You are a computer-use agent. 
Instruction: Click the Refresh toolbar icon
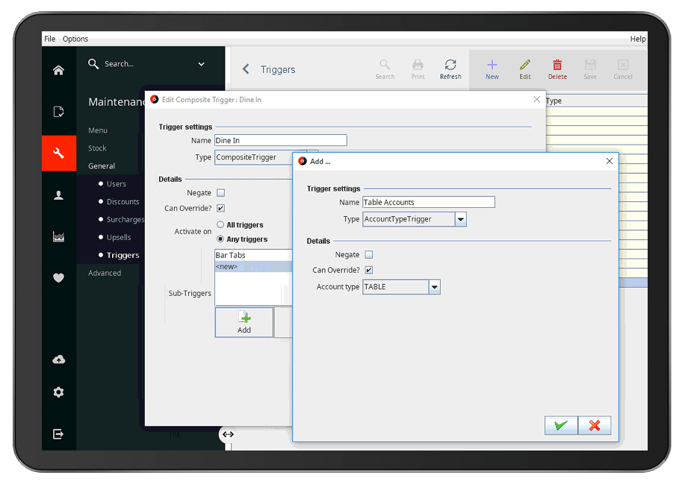coord(450,68)
